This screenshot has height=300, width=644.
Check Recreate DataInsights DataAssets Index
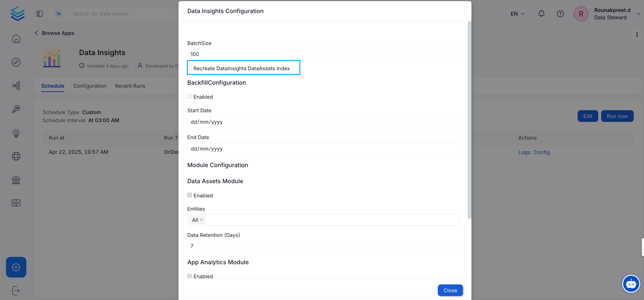[190, 68]
